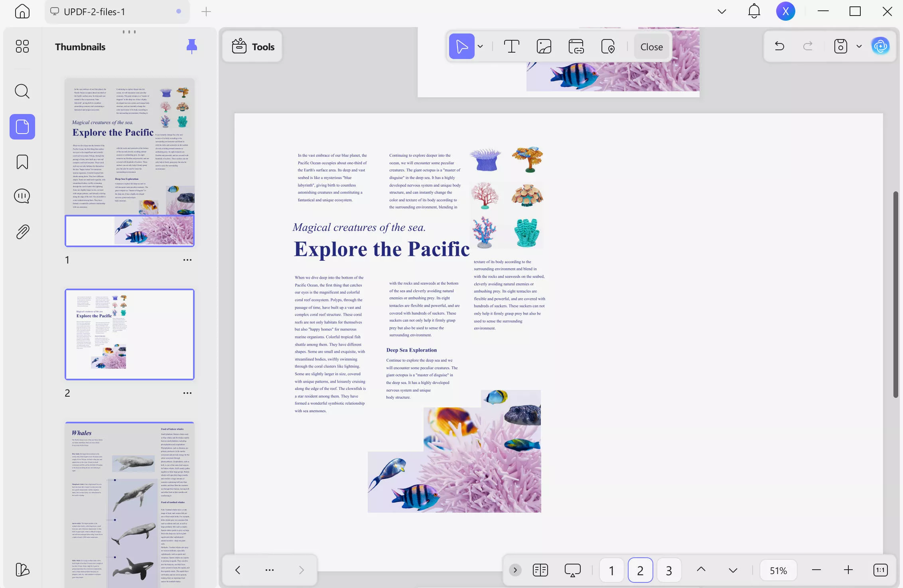Open the Search sidebar
The width and height of the screenshot is (903, 588).
tap(22, 91)
